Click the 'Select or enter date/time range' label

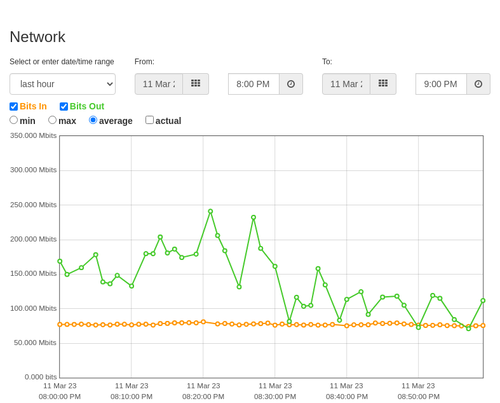point(62,62)
